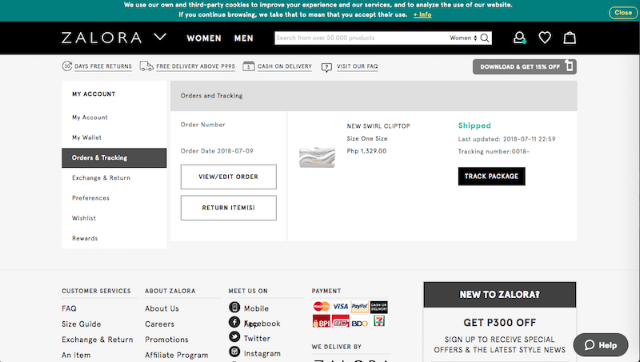Image resolution: width=640 pixels, height=362 pixels.
Task: Click the Shipped order status text
Action: [x=474, y=126]
